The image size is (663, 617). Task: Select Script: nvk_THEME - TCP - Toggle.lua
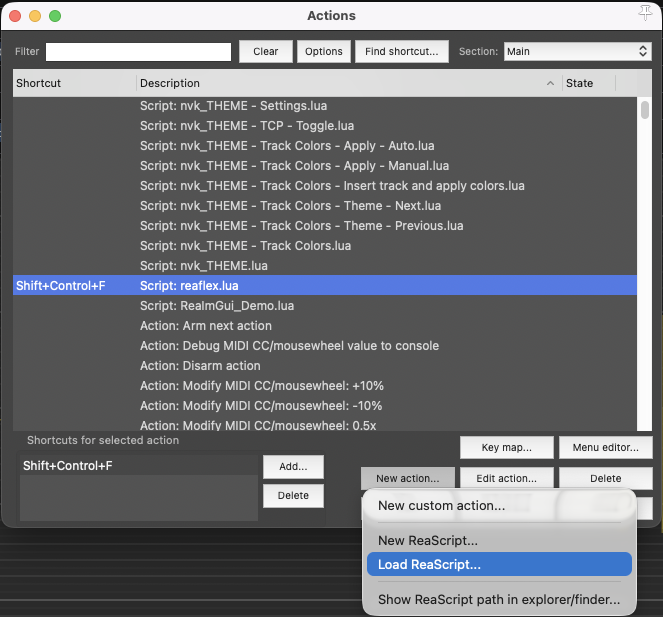tap(325, 126)
